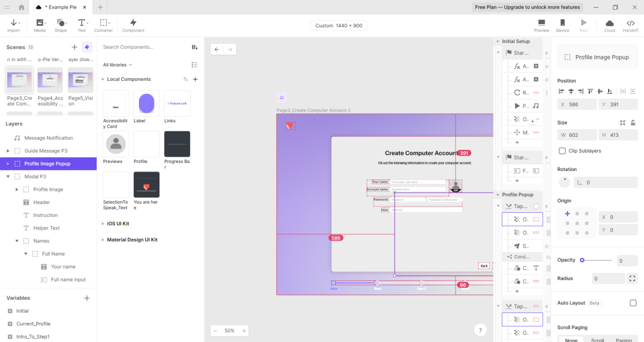Select the Text tool
The height and width of the screenshot is (342, 644).
(x=82, y=23)
